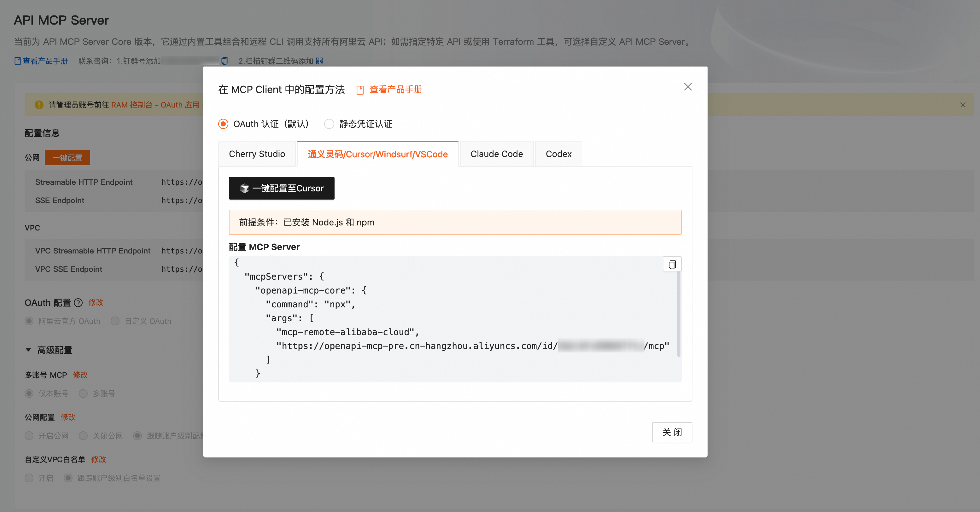Viewport: 980px width, 512px height.
Task: Choose 阿里云官方 OAuth radio button
Action: pos(29,321)
